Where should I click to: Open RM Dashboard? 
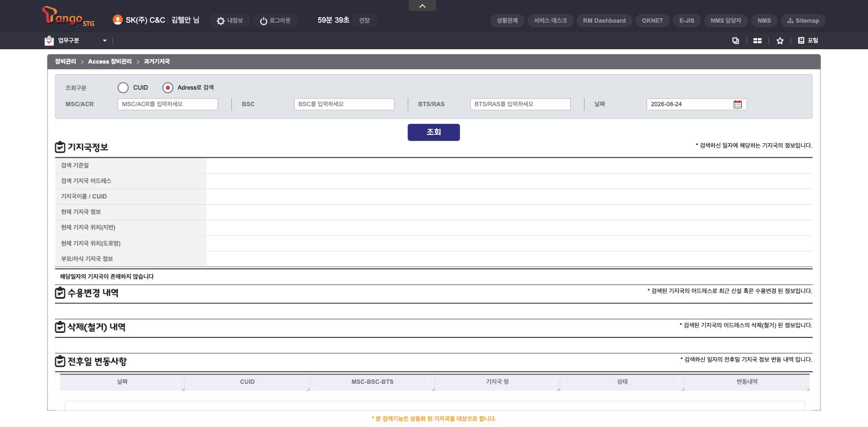pyautogui.click(x=604, y=20)
